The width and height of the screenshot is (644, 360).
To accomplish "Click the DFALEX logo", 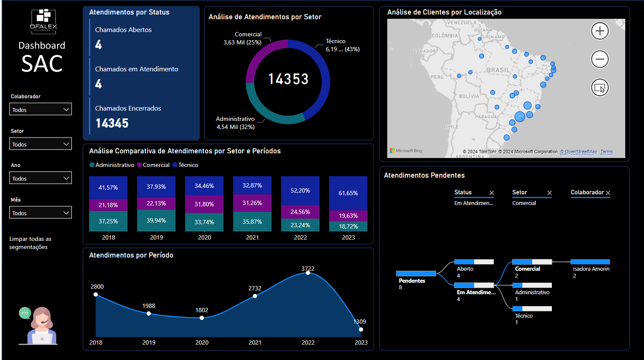I will [x=44, y=21].
